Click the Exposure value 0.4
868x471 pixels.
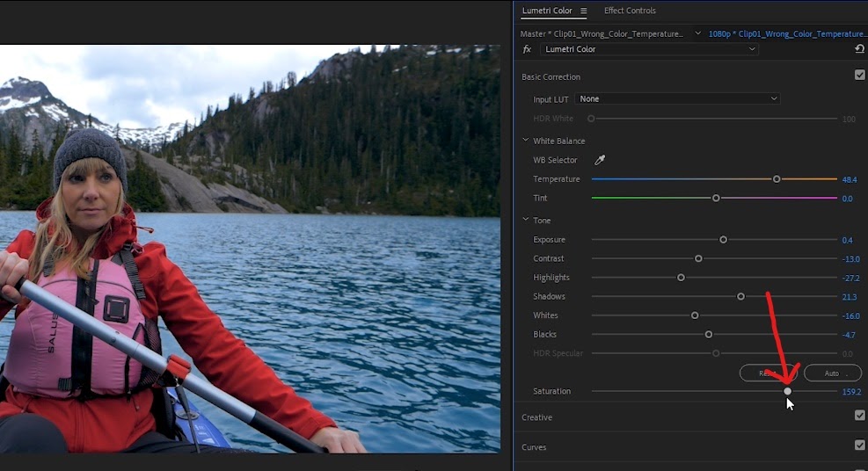click(848, 240)
